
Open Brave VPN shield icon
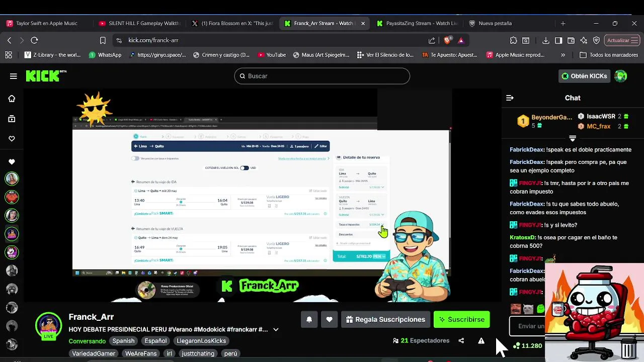tap(596, 40)
